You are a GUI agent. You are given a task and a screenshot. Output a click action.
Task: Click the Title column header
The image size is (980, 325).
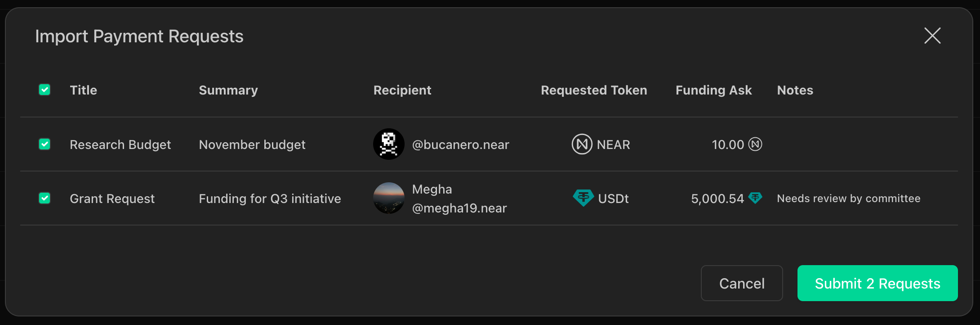[84, 90]
